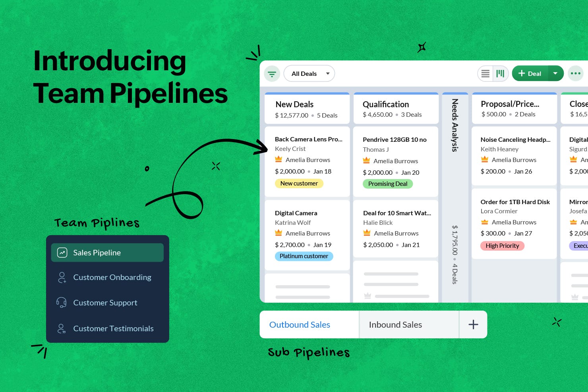Click the Customer Onboarding add-person icon
588x392 pixels.
coord(62,277)
